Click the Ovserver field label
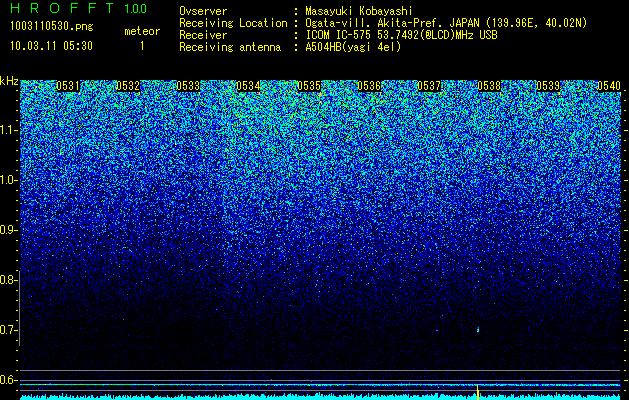 (x=203, y=11)
